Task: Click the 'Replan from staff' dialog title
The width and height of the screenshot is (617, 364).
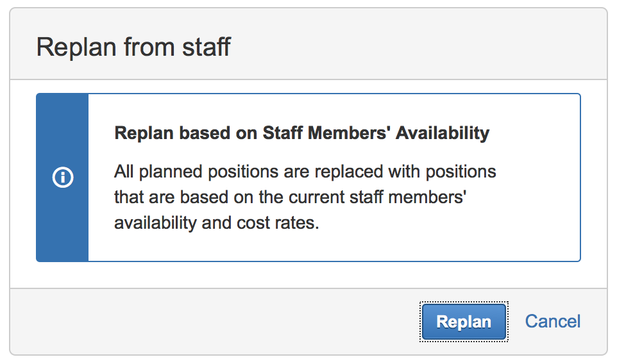Action: click(133, 47)
